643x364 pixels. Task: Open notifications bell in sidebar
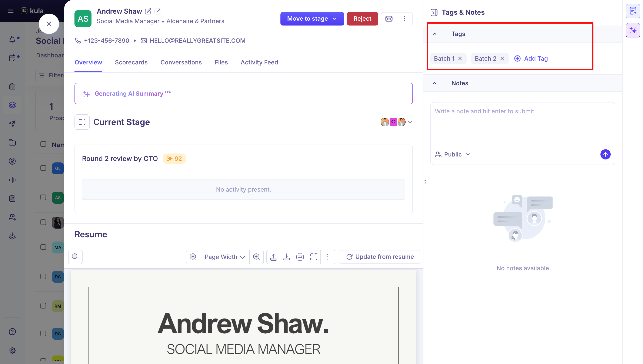[x=12, y=39]
